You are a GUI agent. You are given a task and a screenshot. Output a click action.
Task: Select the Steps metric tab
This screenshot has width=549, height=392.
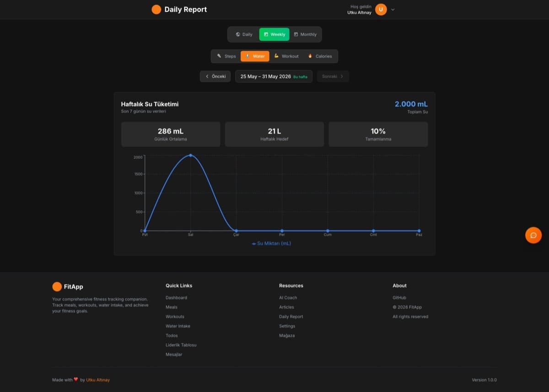tap(226, 56)
